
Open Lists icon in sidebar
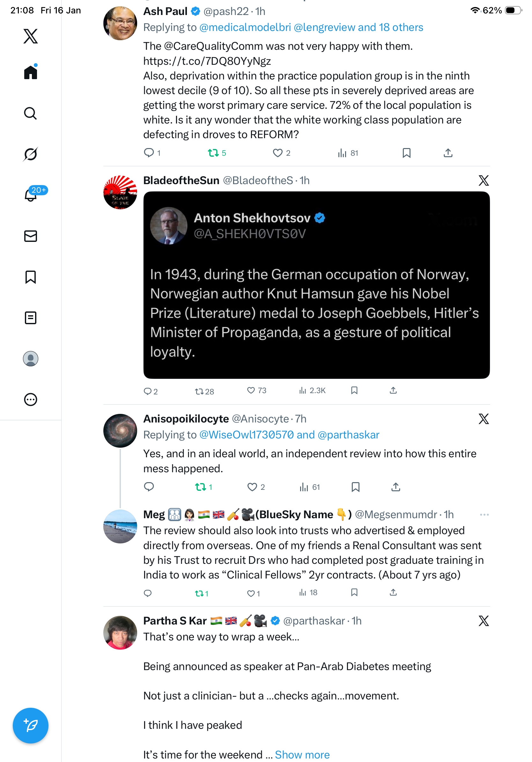pyautogui.click(x=31, y=317)
